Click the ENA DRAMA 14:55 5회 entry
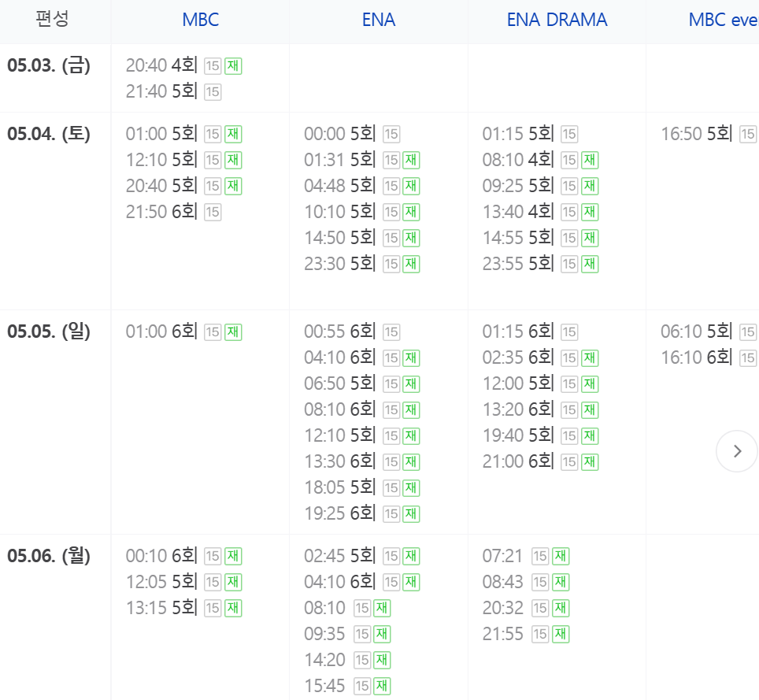The width and height of the screenshot is (759, 700). point(540,238)
